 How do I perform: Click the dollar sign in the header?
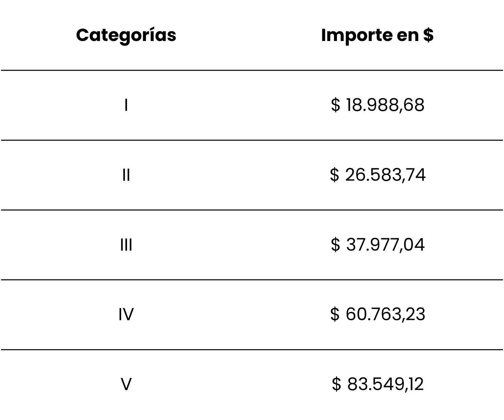(428, 35)
